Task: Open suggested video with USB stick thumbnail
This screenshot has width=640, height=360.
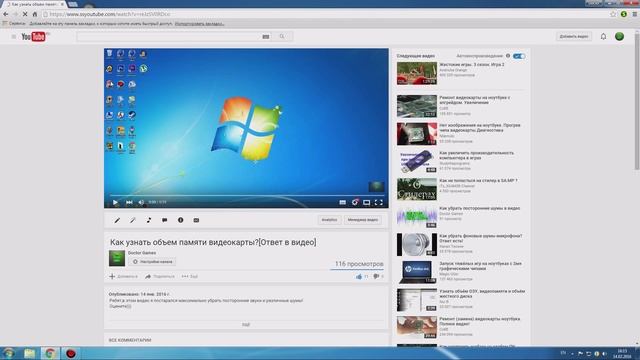Action: pyautogui.click(x=417, y=162)
